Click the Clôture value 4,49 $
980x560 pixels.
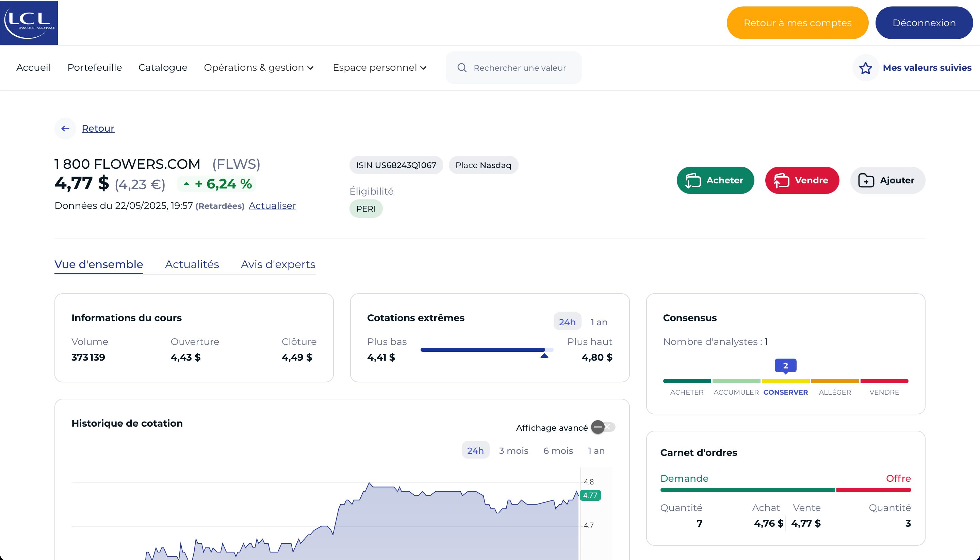pos(297,357)
